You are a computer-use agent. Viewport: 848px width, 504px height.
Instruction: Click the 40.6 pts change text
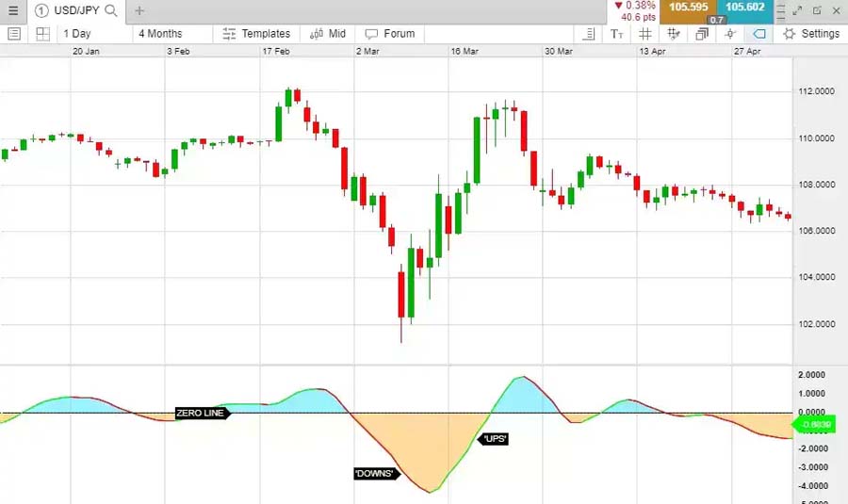[x=638, y=17]
